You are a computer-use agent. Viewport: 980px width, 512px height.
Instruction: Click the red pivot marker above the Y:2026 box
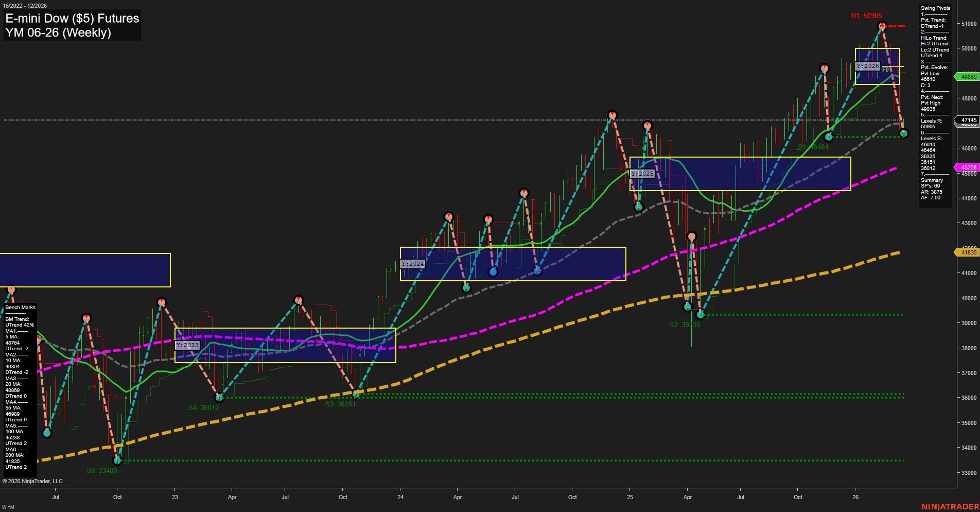(882, 26)
